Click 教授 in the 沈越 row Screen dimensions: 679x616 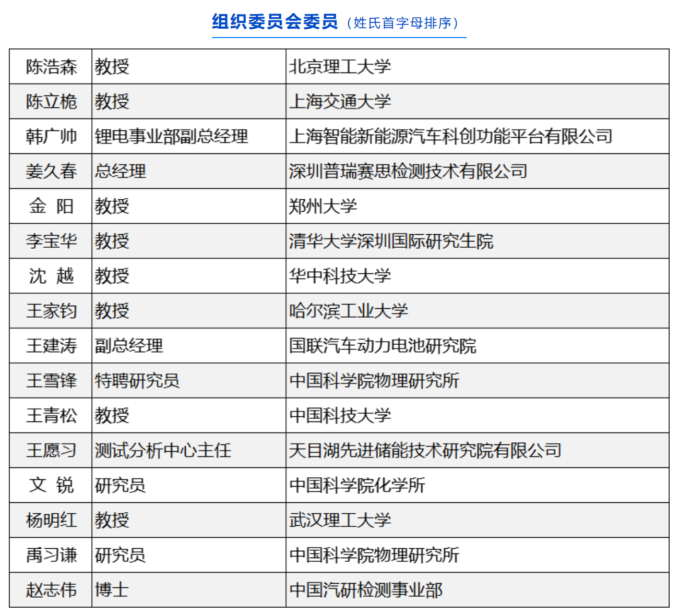click(x=112, y=276)
